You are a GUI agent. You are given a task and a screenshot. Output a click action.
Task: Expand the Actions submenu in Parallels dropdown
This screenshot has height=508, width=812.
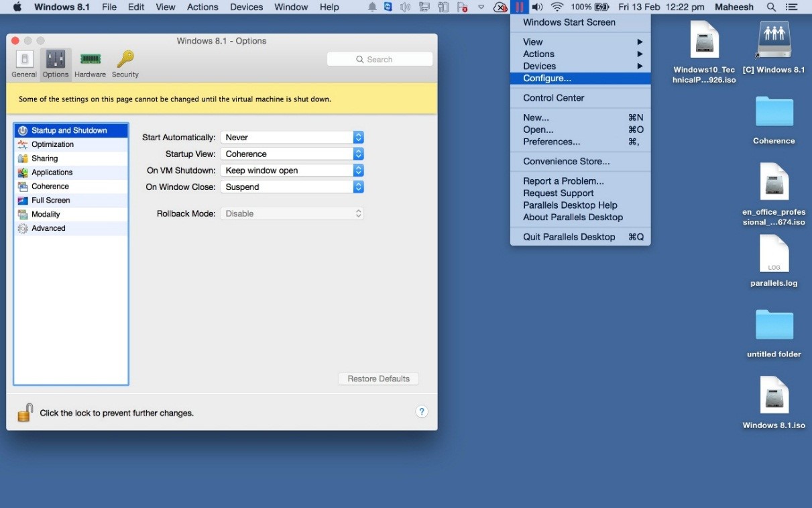coord(580,54)
